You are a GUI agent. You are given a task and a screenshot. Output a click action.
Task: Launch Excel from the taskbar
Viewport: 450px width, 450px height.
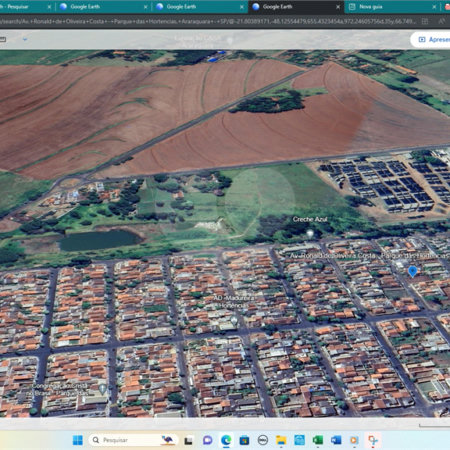point(318,440)
